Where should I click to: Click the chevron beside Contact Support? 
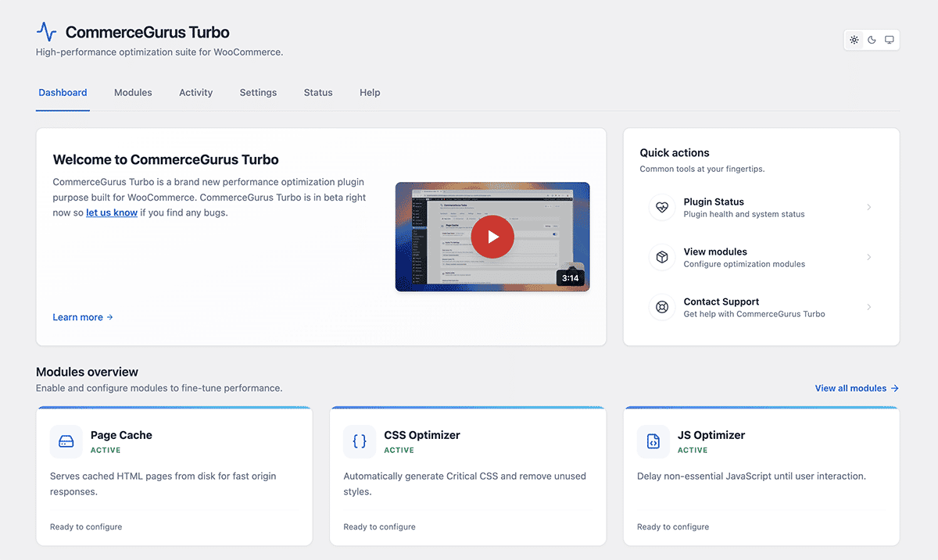[869, 307]
